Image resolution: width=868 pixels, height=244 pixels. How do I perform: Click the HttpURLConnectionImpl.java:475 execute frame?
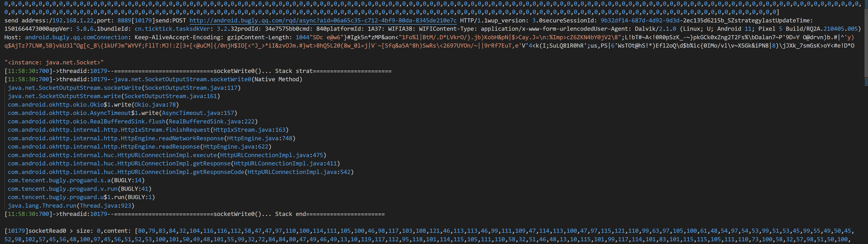[167, 155]
